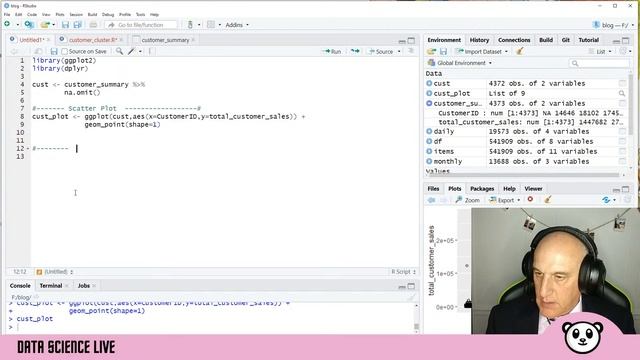Image resolution: width=640 pixels, height=360 pixels.
Task: Refresh the Environment pane
Action: 623,51
